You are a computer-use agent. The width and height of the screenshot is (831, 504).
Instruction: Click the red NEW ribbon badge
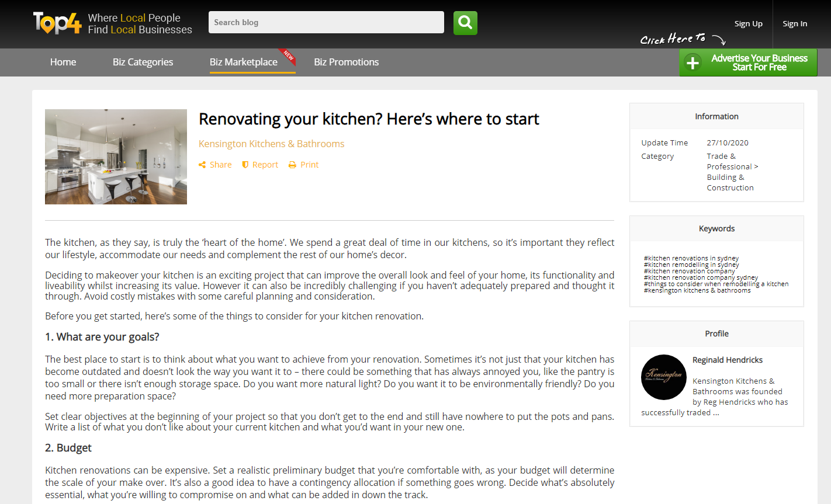coord(287,56)
